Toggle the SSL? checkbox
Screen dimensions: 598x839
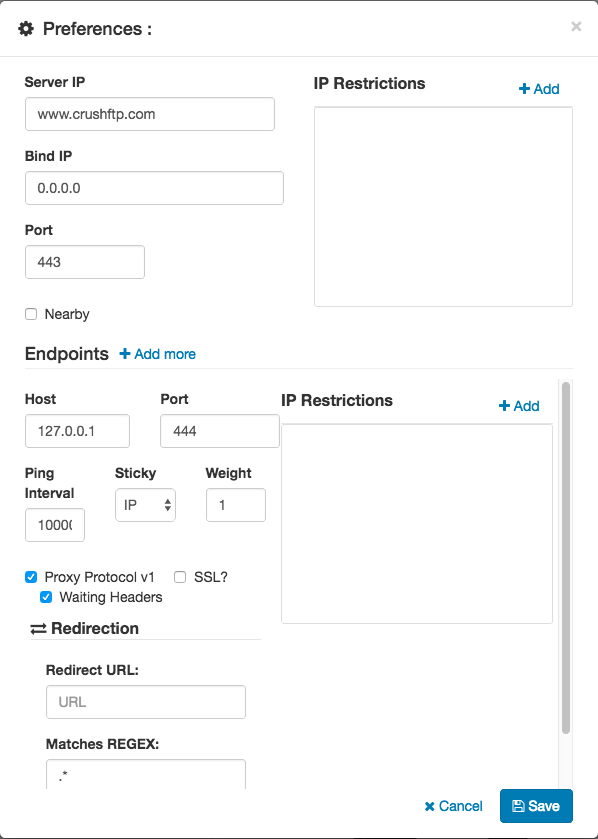[x=180, y=577]
